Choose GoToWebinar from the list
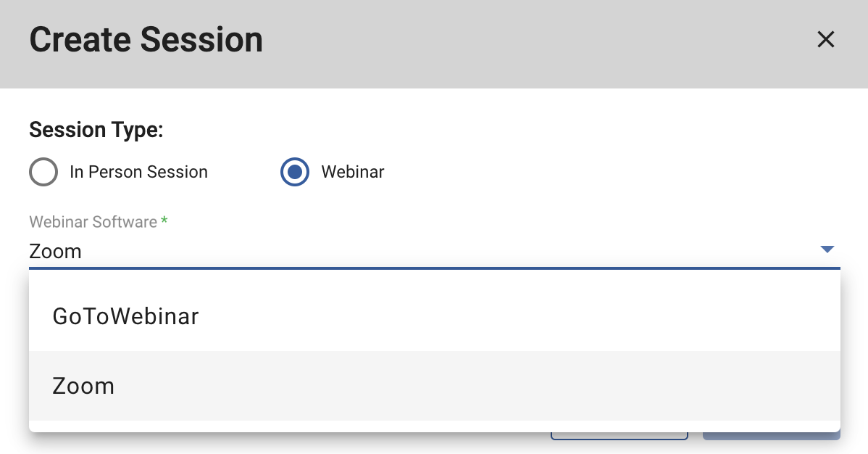 pyautogui.click(x=125, y=316)
